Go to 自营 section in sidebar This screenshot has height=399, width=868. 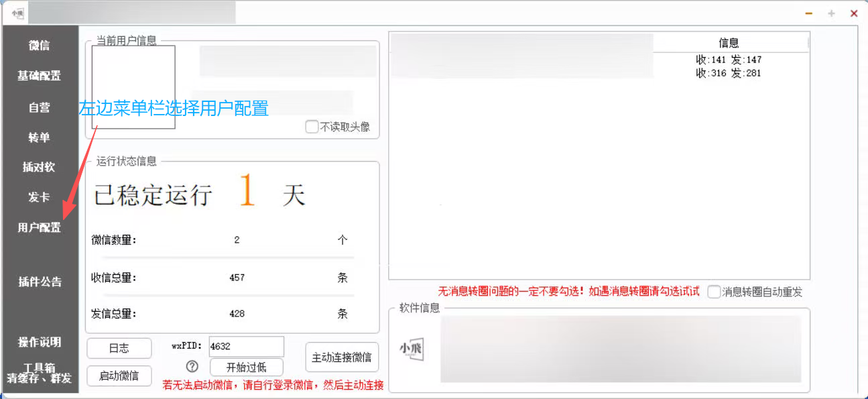point(40,107)
